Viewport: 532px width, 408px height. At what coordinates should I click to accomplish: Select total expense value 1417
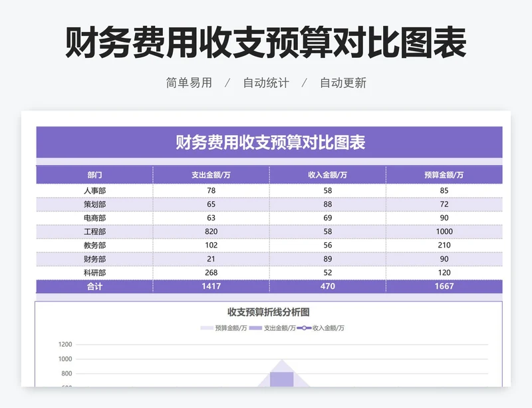point(211,286)
